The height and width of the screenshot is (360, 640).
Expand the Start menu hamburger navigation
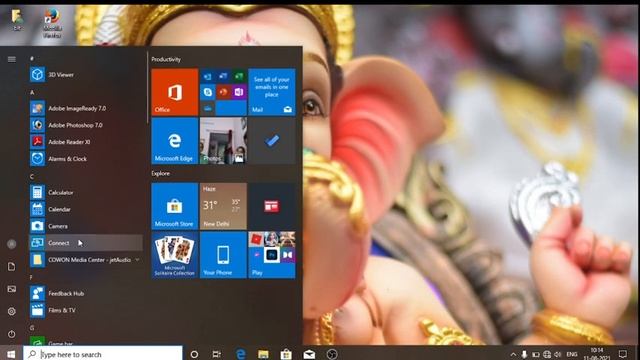[11, 59]
